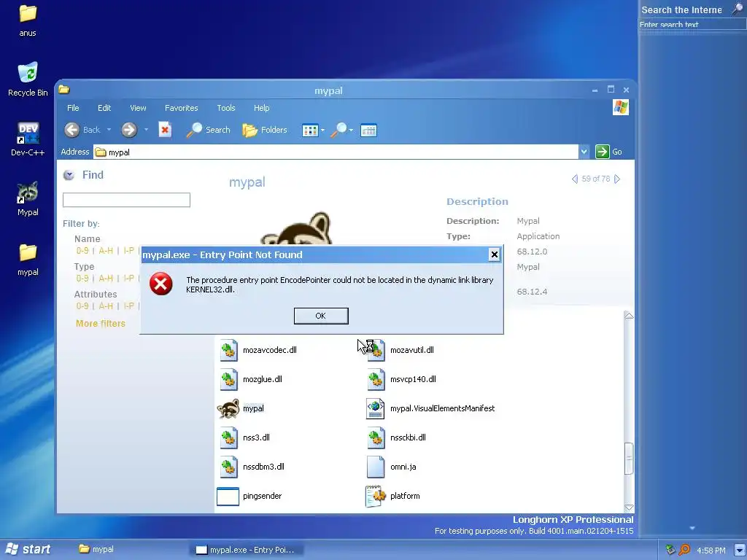Go to previous item arrow near 59 of 78
This screenshot has height=560, width=747.
pyautogui.click(x=575, y=179)
